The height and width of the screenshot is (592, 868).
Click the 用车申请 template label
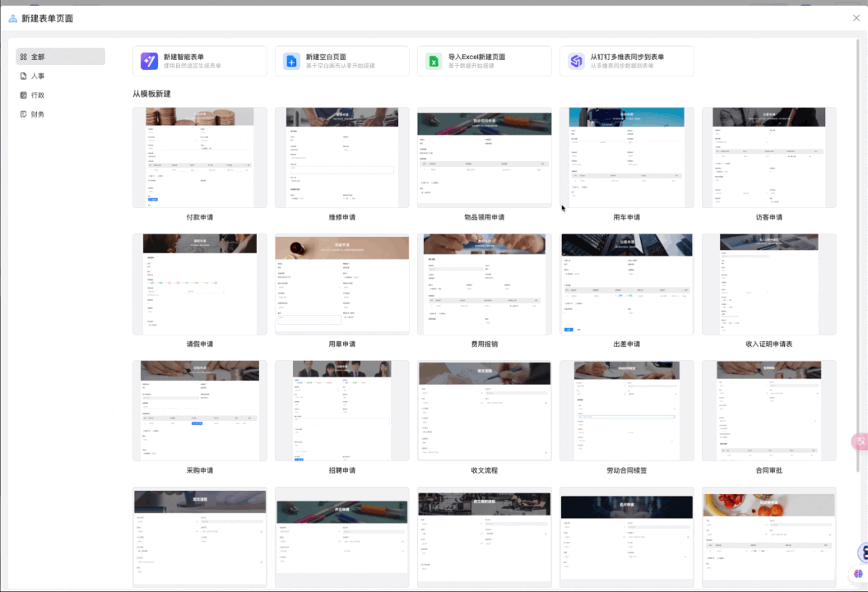pyautogui.click(x=626, y=217)
